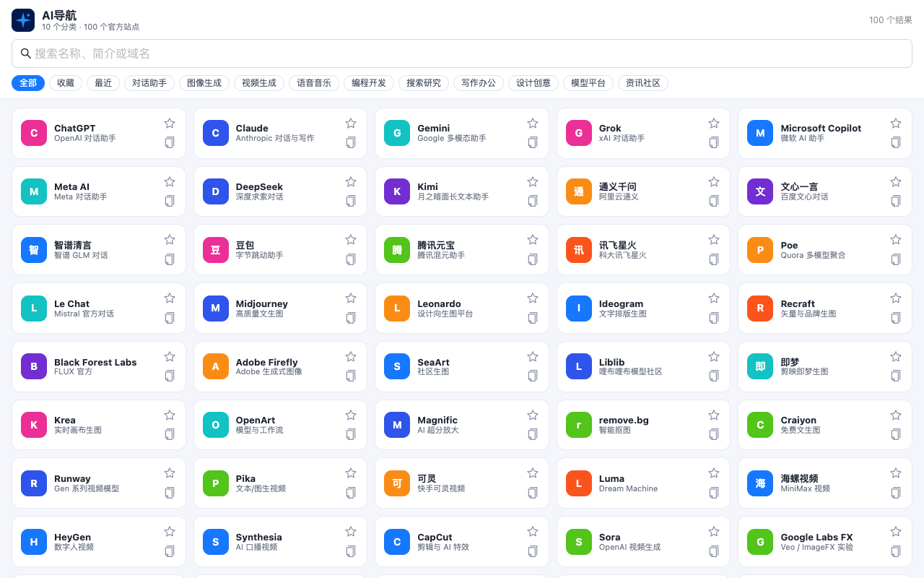Image resolution: width=924 pixels, height=578 pixels.
Task: Copy the 豆包 site link
Action: 351,259
